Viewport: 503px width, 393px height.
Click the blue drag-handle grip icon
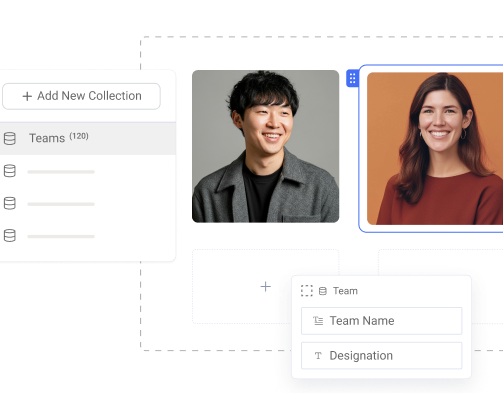coord(352,79)
